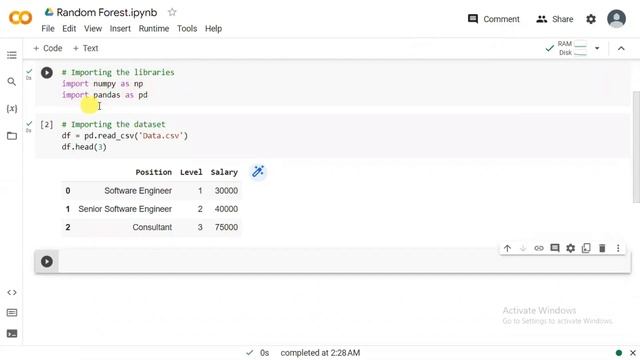This screenshot has height=360, width=640.
Task: Click the cell [2] execution indicator
Action: (x=46, y=124)
